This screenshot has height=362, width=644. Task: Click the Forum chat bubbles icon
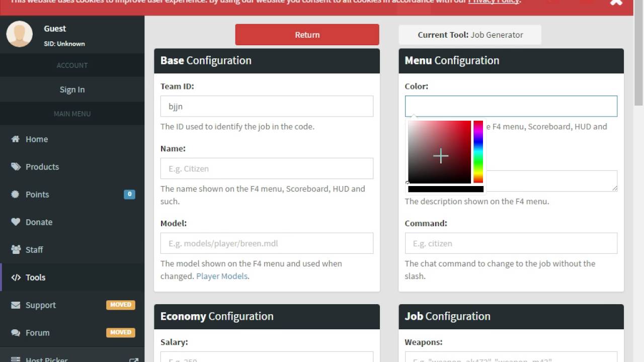(16, 333)
